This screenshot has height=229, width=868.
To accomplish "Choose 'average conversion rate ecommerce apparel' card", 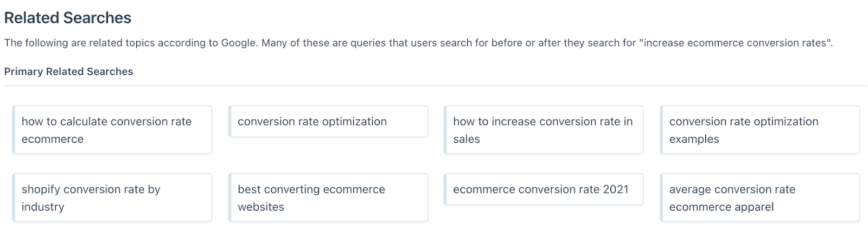I will click(759, 198).
